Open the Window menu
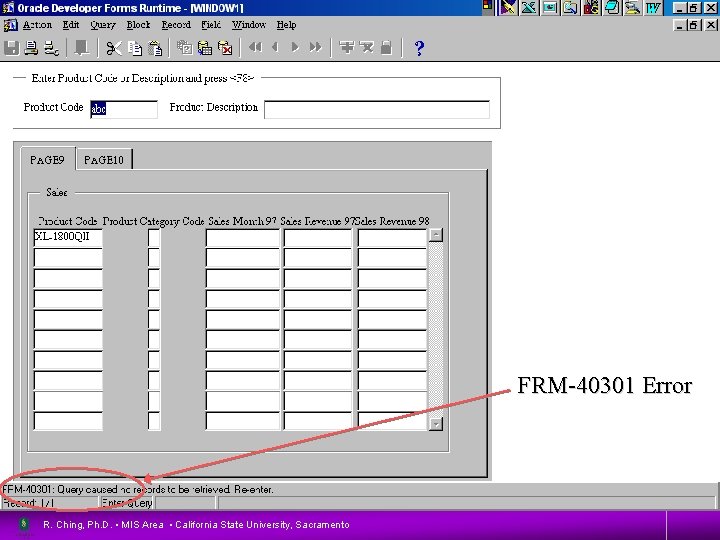Image resolution: width=720 pixels, height=540 pixels. [248, 25]
